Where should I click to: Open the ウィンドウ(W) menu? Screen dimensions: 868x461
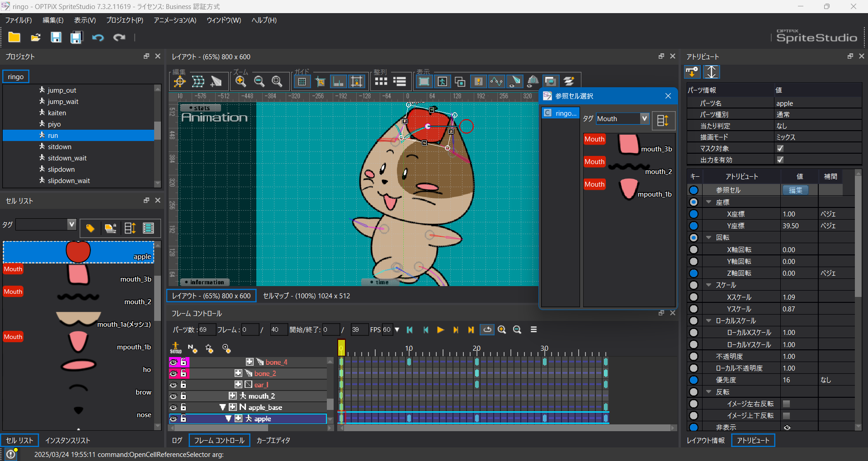(224, 20)
